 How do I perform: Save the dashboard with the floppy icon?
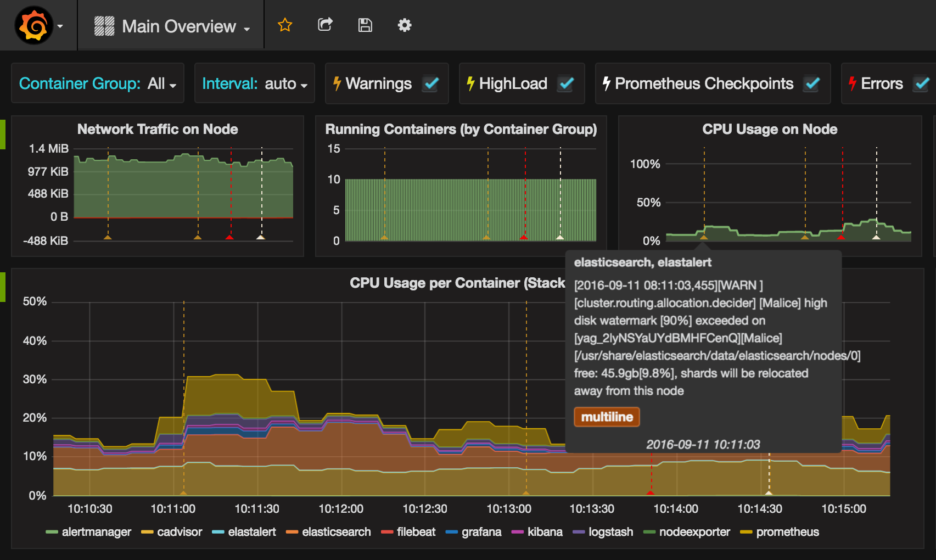coord(365,25)
